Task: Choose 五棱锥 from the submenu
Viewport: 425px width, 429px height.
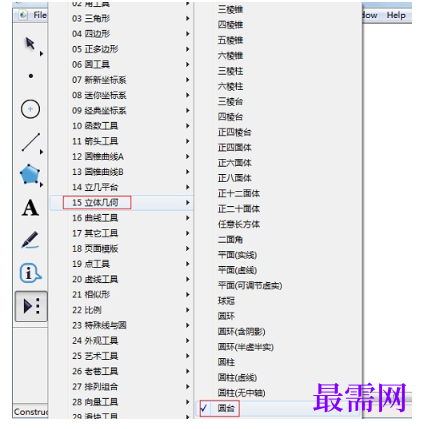Action: click(230, 40)
